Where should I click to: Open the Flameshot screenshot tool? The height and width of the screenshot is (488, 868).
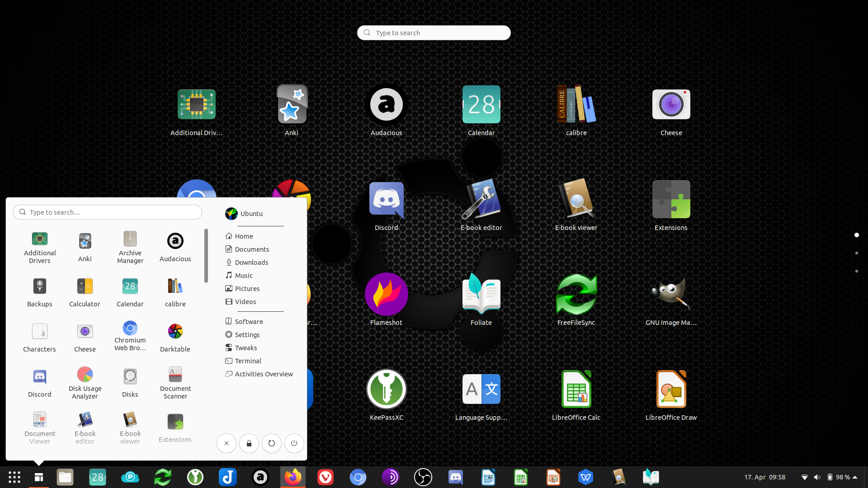[x=387, y=294]
